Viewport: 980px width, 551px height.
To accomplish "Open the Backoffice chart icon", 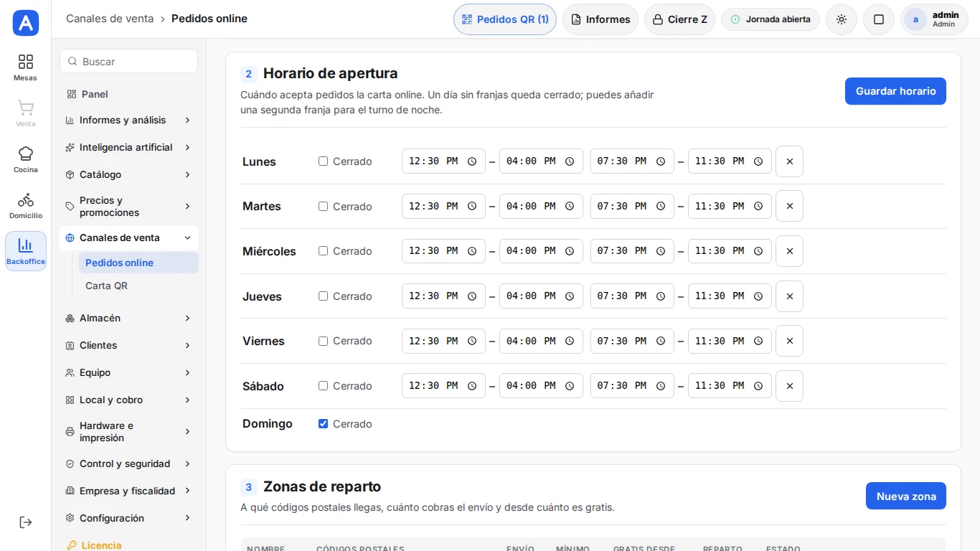I will pos(26,251).
